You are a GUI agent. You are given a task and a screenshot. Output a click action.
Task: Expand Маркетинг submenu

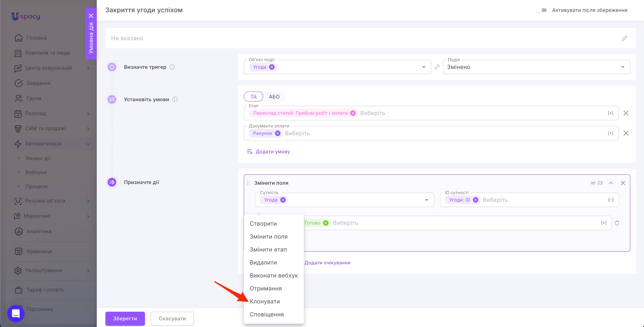(x=88, y=216)
